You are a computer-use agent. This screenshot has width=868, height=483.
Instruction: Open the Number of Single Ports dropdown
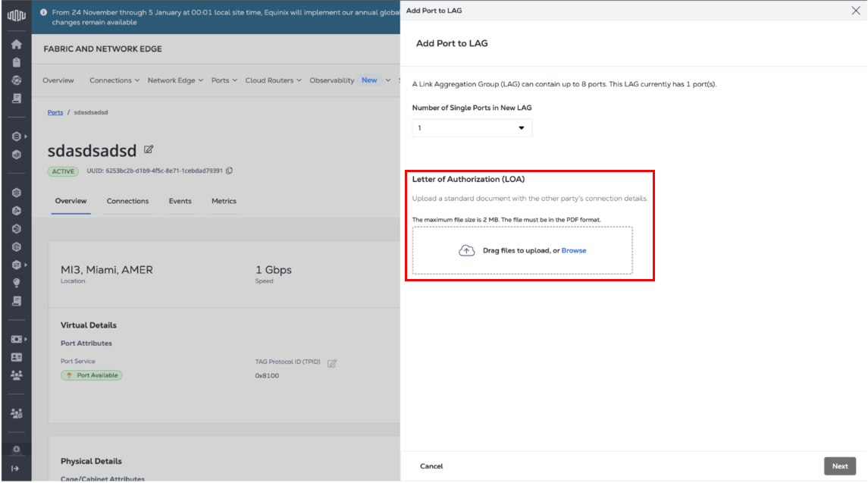(472, 128)
